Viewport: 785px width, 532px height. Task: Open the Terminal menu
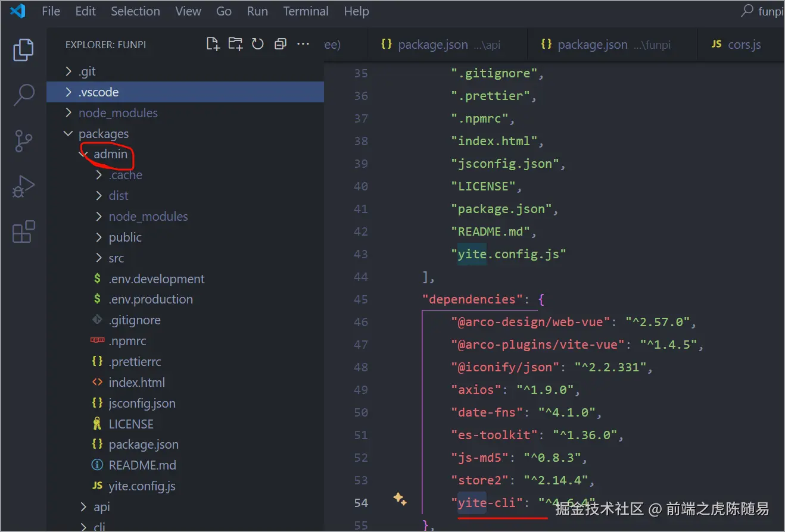pyautogui.click(x=306, y=11)
